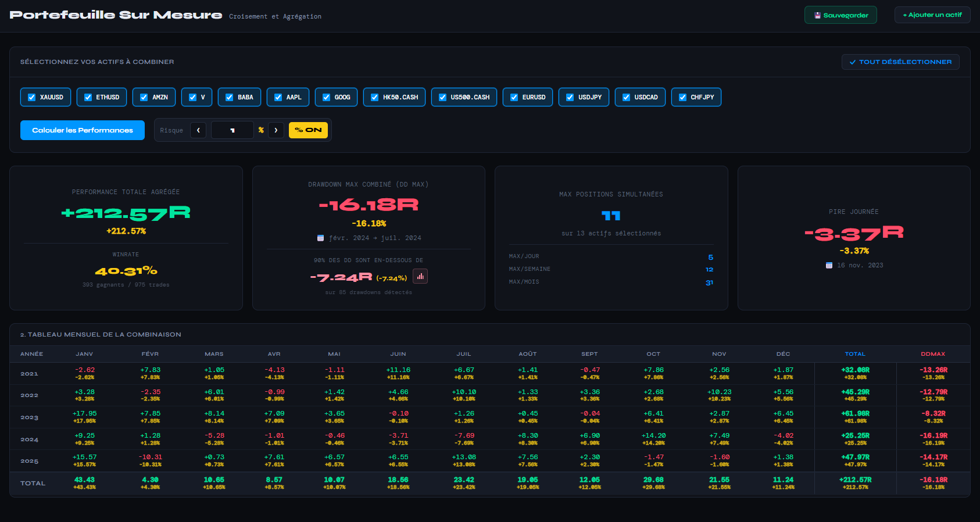Click the +17.95 January 2023 cell
This screenshot has height=522, width=980.
click(85, 413)
